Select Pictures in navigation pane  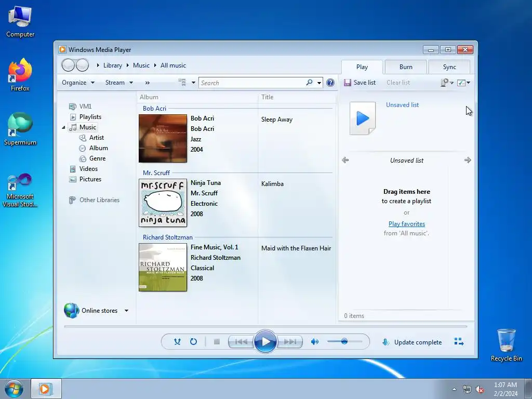[x=85, y=179]
